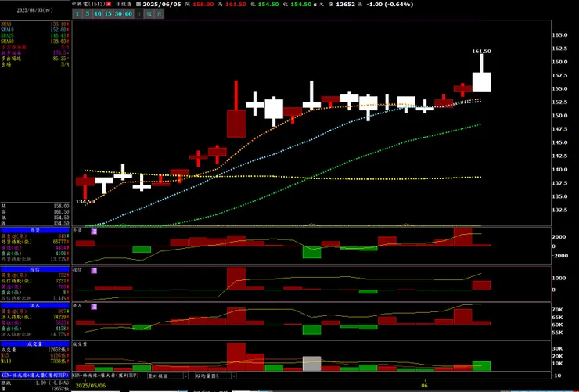This screenshot has height=392, width=579.
Task: Click the date box 2025/06/05 at top left
Action: 34,10
